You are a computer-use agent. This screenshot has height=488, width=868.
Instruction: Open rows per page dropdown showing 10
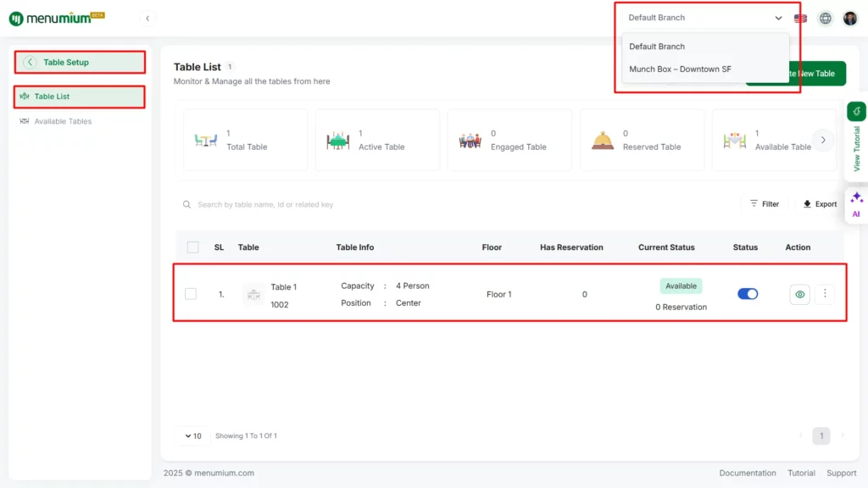tap(193, 436)
